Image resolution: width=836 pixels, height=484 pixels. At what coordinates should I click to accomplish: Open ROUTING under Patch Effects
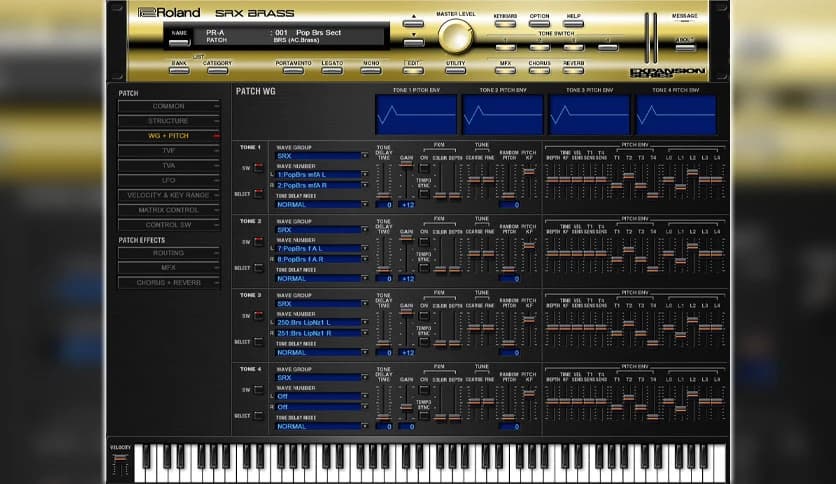pos(168,253)
